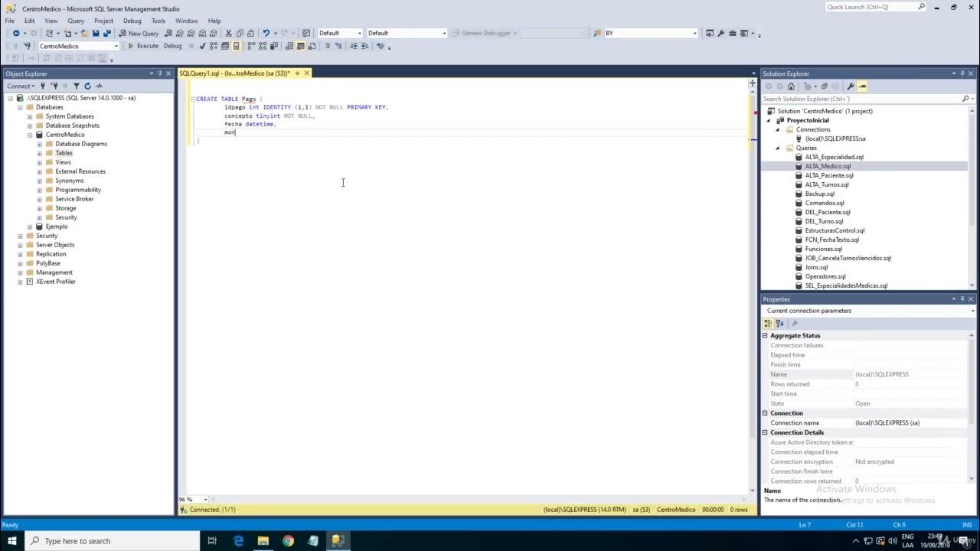
Task: Toggle Results to Grid icon
Action: [x=302, y=46]
